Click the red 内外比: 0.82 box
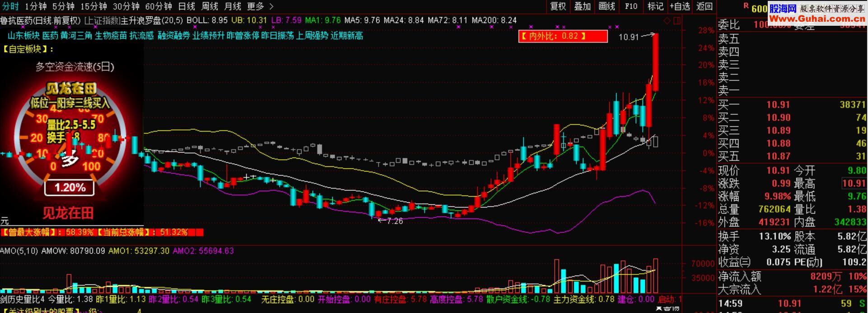This screenshot has height=313, width=868. tap(563, 36)
